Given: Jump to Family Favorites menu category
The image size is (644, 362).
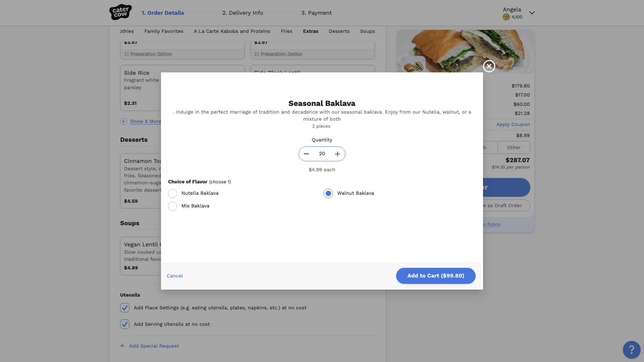Looking at the screenshot, I should tap(164, 31).
